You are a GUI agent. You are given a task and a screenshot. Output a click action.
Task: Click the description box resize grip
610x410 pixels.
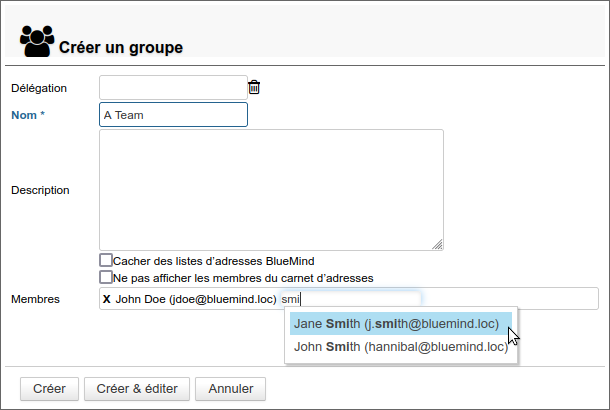437,243
